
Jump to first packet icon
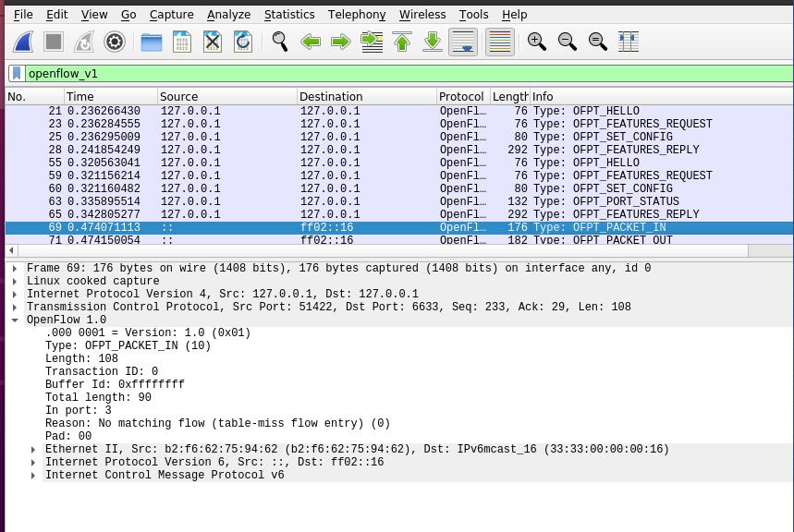click(x=402, y=42)
